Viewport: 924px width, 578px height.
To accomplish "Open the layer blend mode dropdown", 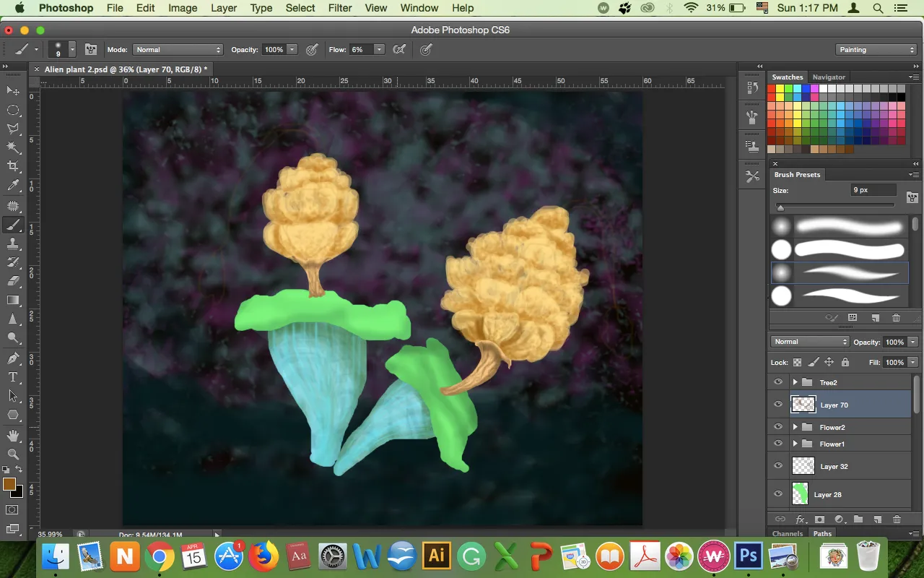I will tap(810, 342).
